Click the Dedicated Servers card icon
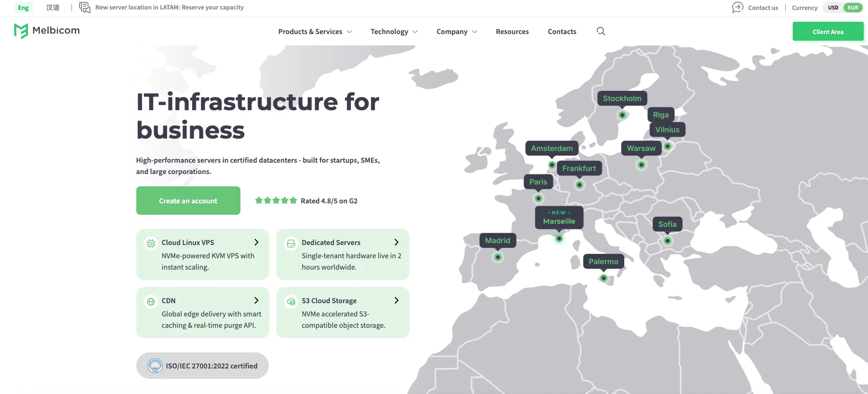Screen dimensions: 868x394 click(291, 243)
